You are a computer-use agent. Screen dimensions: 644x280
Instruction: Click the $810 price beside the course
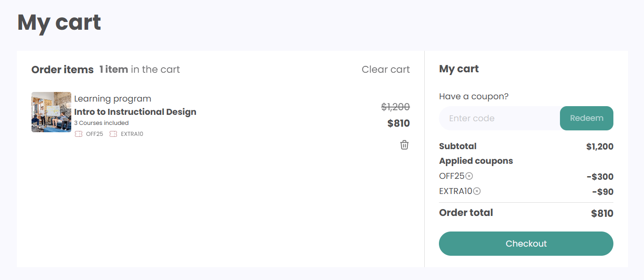(398, 123)
